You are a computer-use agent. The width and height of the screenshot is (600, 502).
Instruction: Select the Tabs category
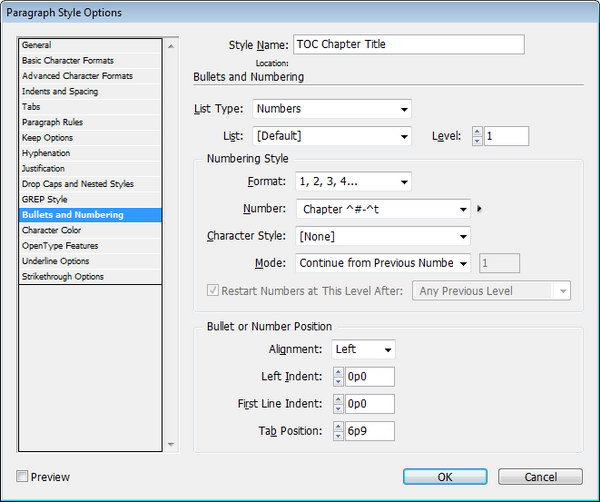pos(90,107)
